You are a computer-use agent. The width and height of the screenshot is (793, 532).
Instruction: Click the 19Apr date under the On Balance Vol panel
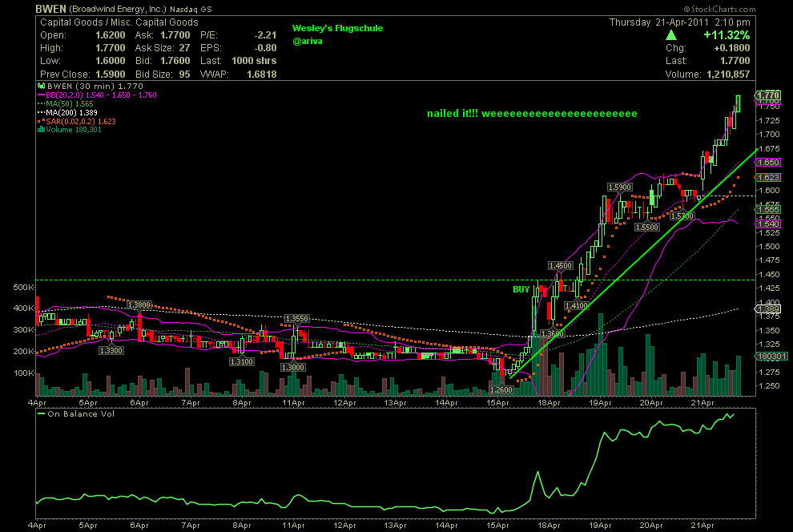pyautogui.click(x=600, y=526)
